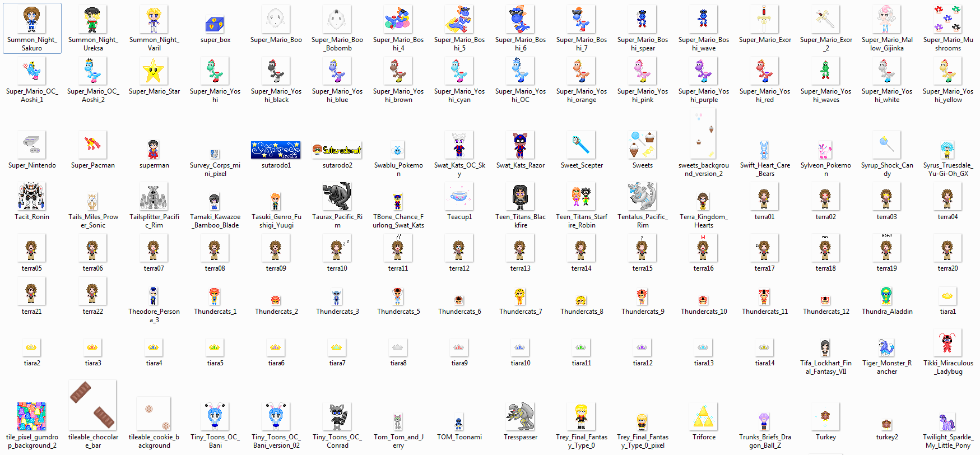Click the Tresspasser creature icon
Viewport: 980px width, 455px height.
(x=521, y=416)
